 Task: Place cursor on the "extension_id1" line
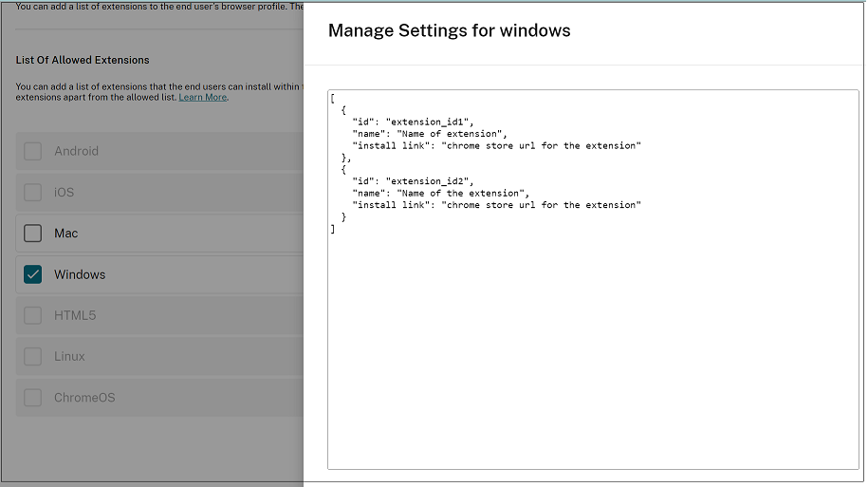tap(413, 122)
